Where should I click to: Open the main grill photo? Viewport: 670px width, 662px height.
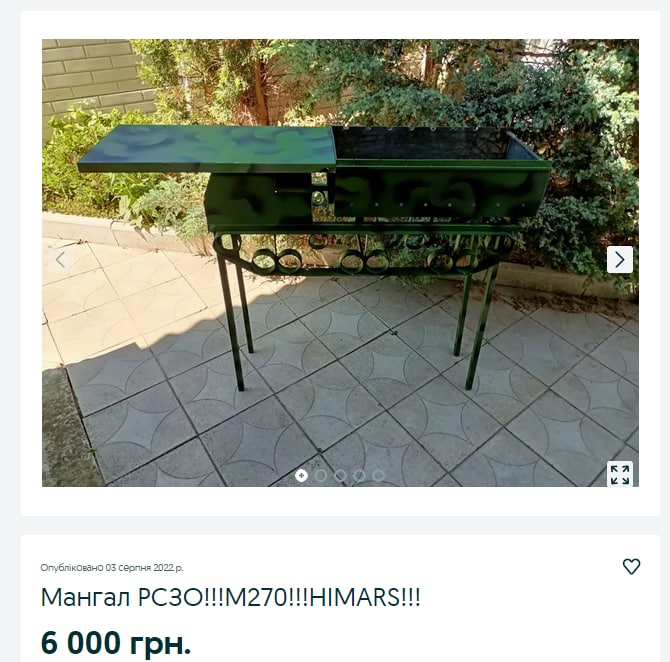(340, 262)
